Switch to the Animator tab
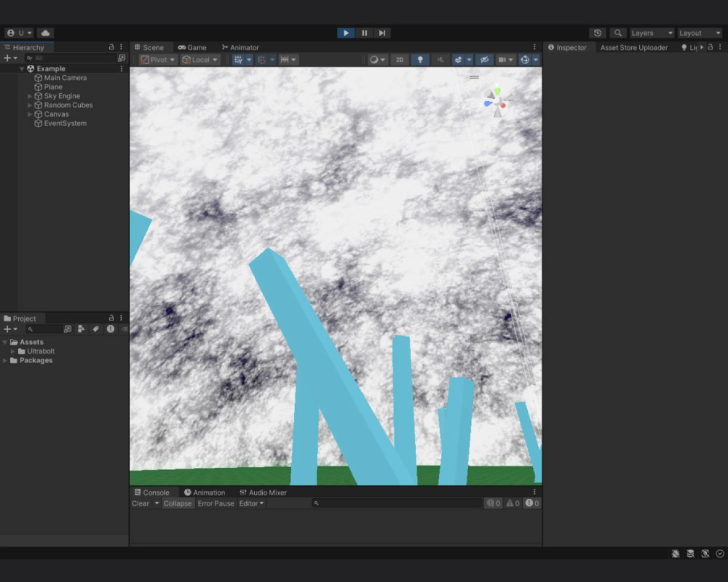Viewport: 728px width, 582px height. coord(240,48)
